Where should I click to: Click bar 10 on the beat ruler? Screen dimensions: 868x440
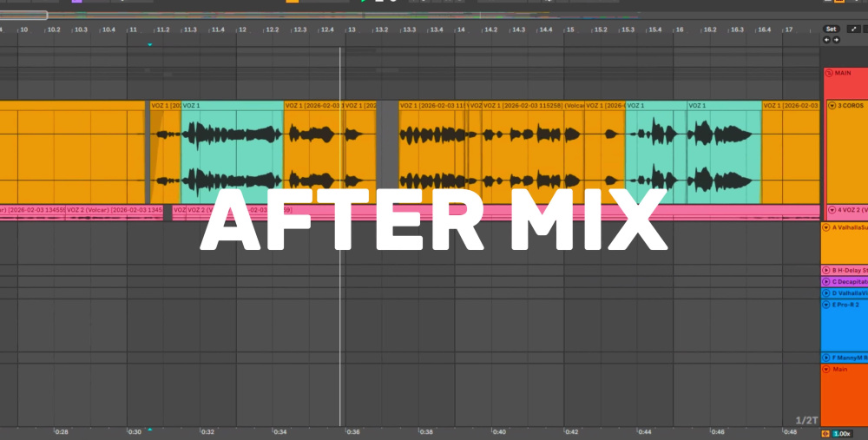[23, 30]
